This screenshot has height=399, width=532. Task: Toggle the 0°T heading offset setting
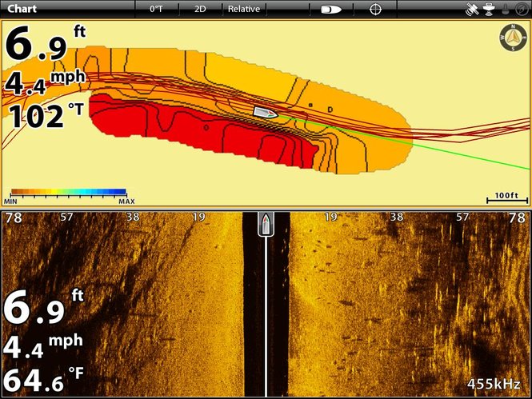(157, 10)
